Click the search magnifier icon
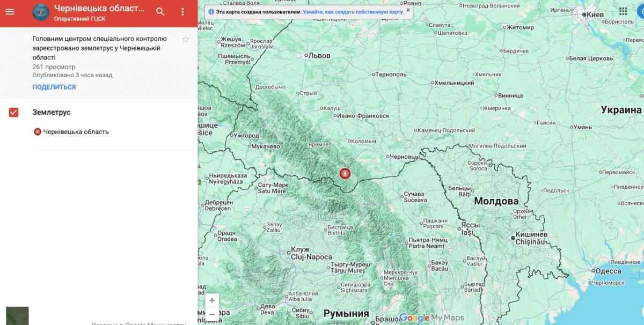This screenshot has width=644, height=325. point(160,12)
